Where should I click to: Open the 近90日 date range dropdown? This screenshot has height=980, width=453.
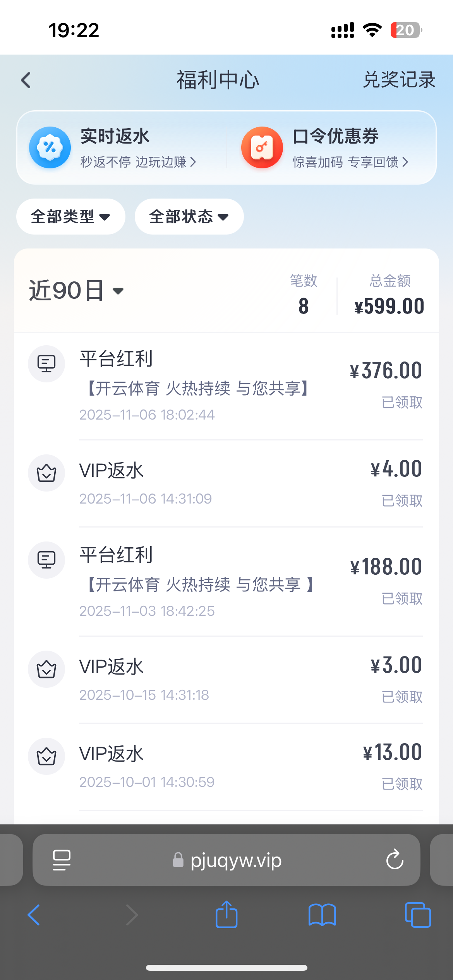[76, 291]
